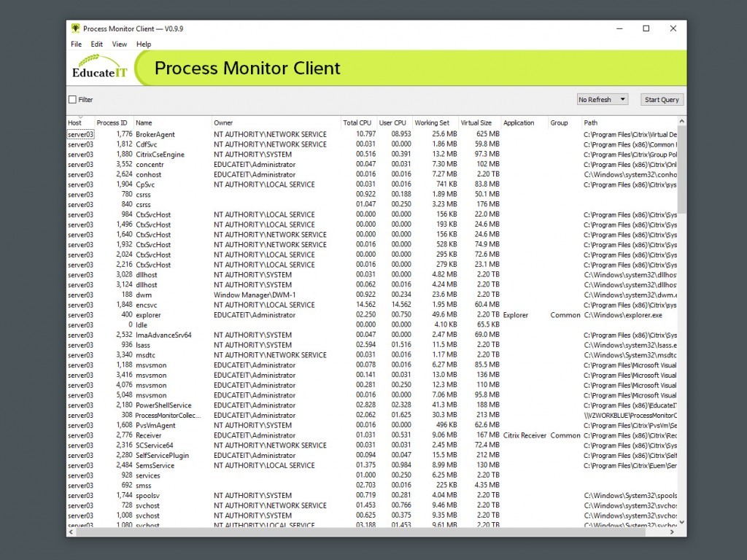Click the Process Monitor app icon in title bar
This screenshot has width=747, height=560.
pyautogui.click(x=75, y=28)
